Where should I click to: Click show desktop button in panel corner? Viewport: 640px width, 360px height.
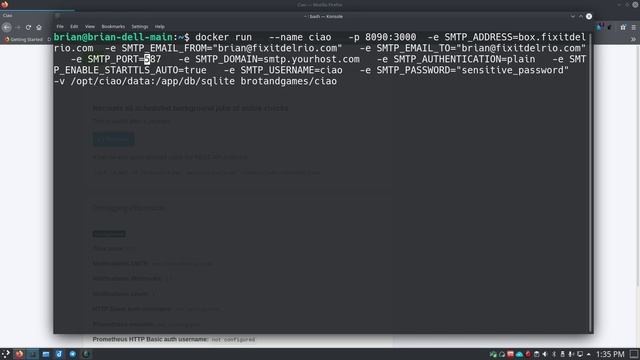coord(634,354)
